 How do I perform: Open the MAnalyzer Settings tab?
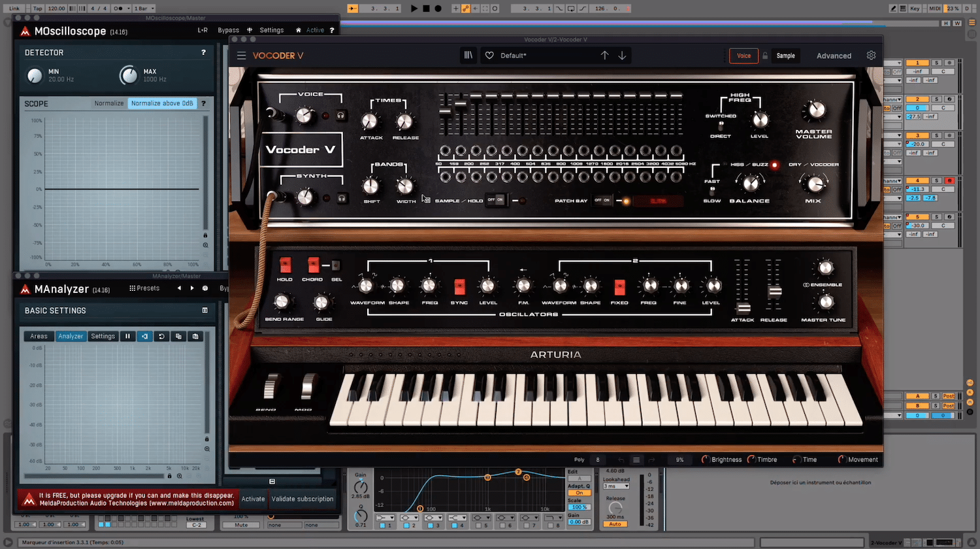click(103, 336)
